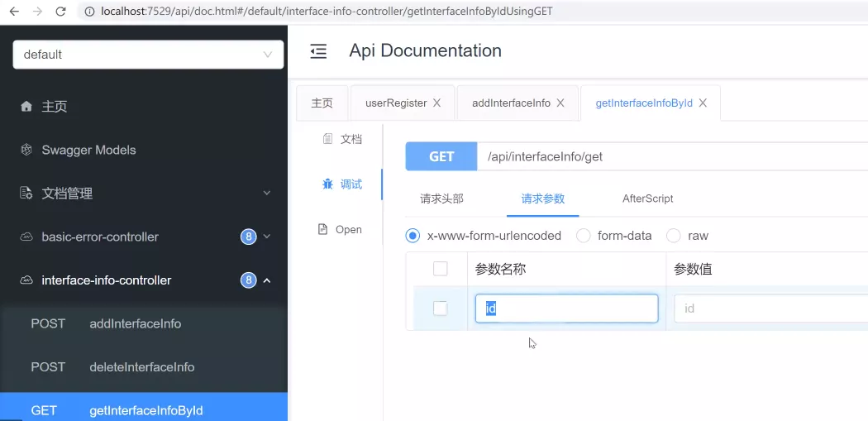Open the 请求参数 tab
Screen dimensions: 868x421
coord(542,199)
